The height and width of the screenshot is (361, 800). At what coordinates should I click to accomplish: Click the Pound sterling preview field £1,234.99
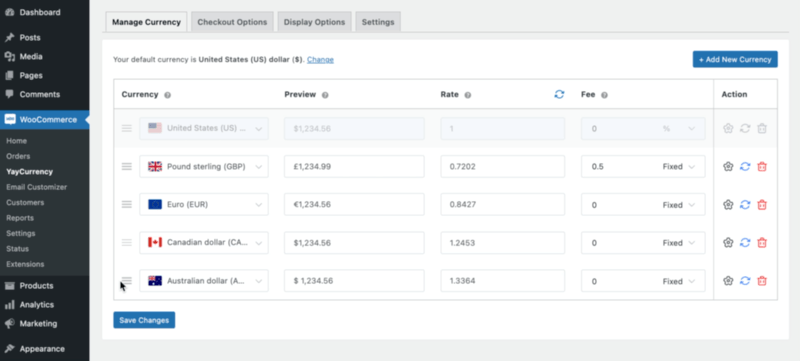pyautogui.click(x=354, y=167)
